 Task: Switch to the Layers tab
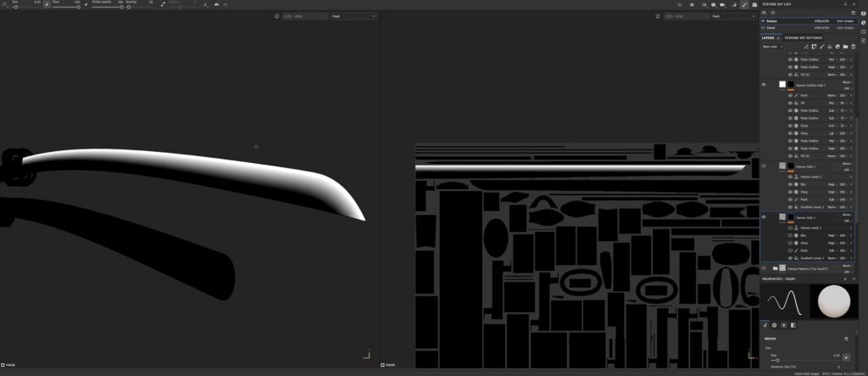pyautogui.click(x=768, y=37)
